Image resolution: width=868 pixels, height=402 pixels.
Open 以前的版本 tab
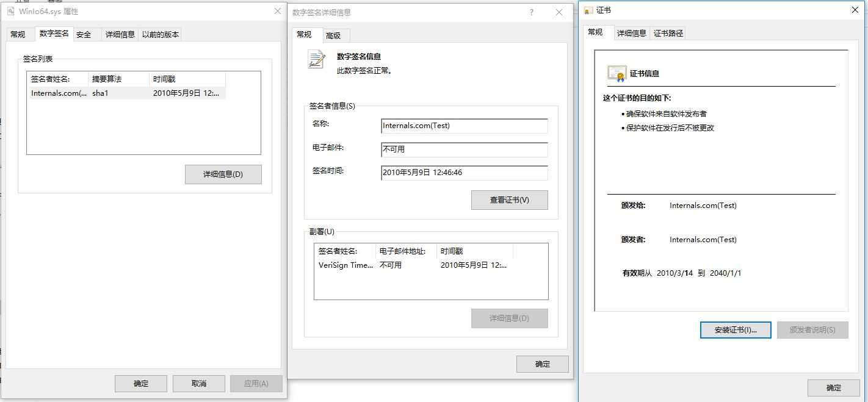(x=161, y=35)
